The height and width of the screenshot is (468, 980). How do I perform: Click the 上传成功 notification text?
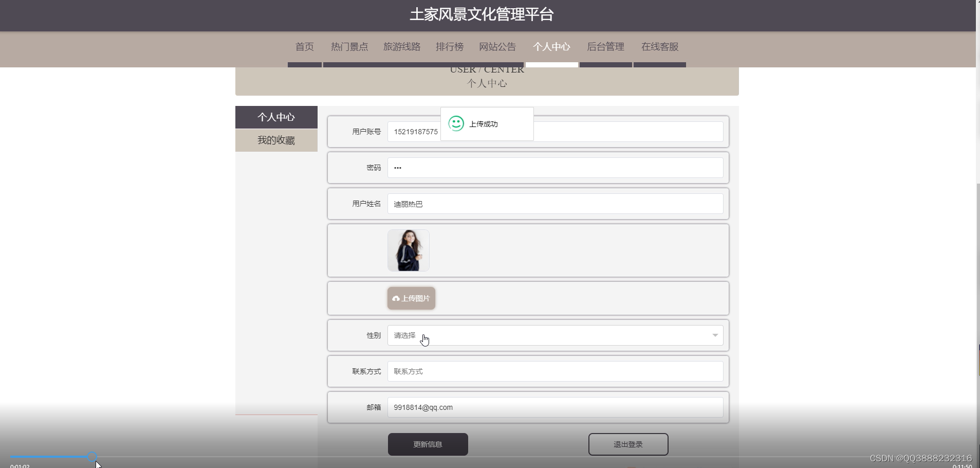tap(484, 124)
